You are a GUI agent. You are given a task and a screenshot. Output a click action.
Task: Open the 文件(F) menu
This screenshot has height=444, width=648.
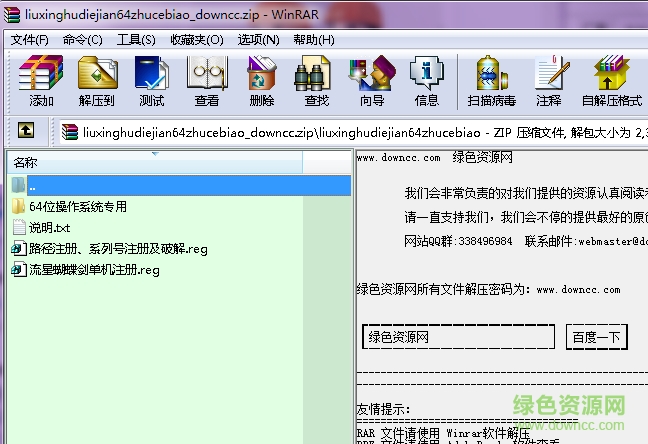[29, 40]
